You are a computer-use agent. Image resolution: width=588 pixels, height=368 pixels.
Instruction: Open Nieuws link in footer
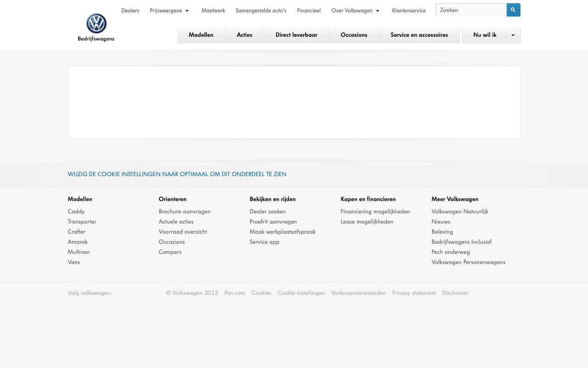pos(441,222)
